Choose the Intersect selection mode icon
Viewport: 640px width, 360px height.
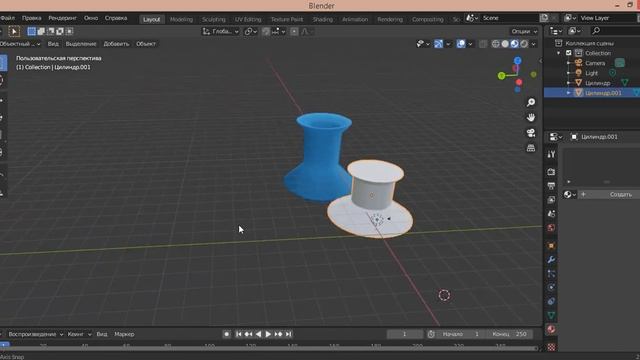pos(69,31)
